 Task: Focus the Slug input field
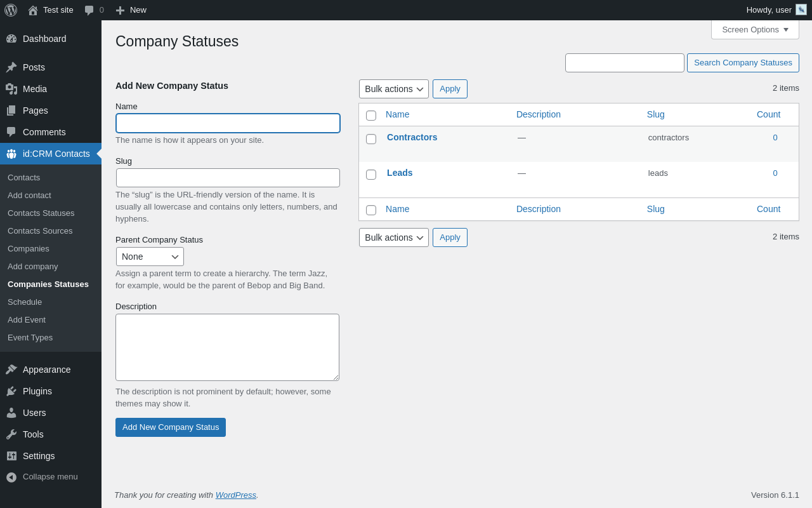(228, 178)
